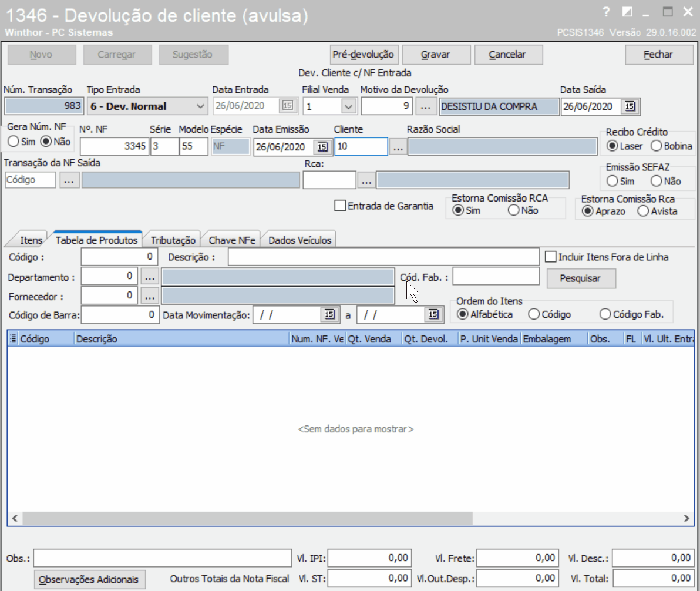Check Entrada de Garantia box

point(340,206)
